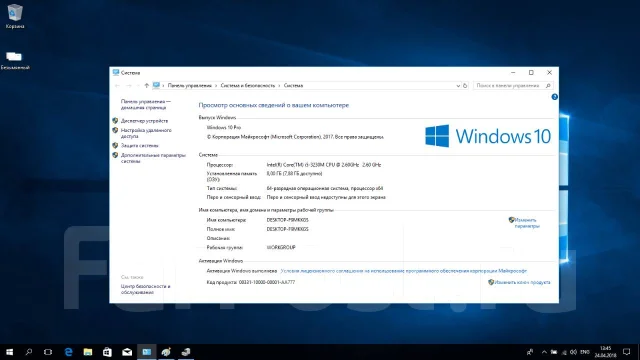
Task: Click the System window title bar icon
Action: (x=116, y=72)
